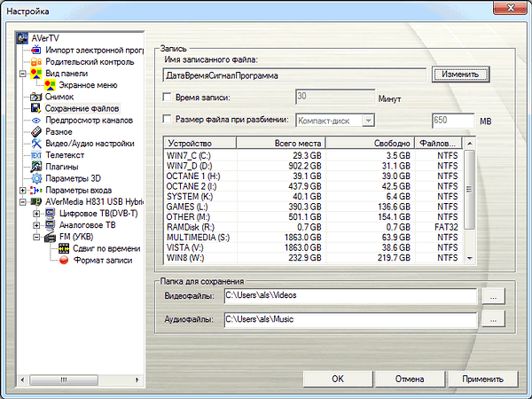
Task: Select Параметры 3D gear icon
Action: 36,177
